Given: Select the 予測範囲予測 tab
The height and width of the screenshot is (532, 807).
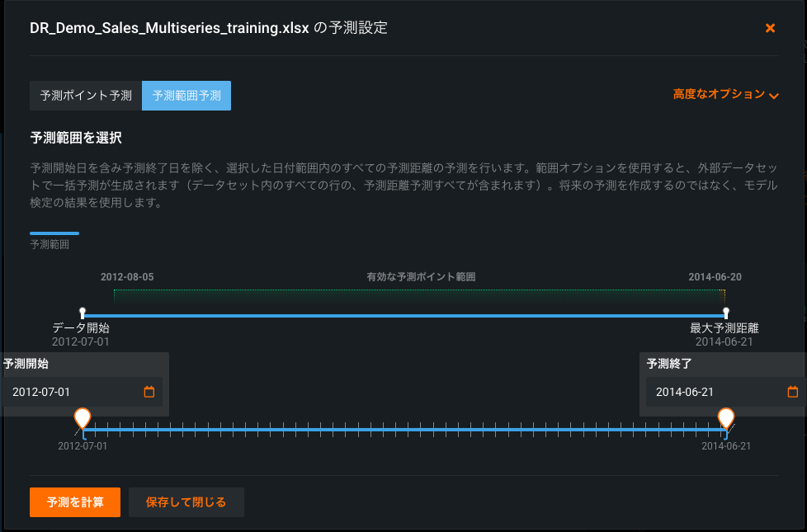Looking at the screenshot, I should (x=186, y=96).
